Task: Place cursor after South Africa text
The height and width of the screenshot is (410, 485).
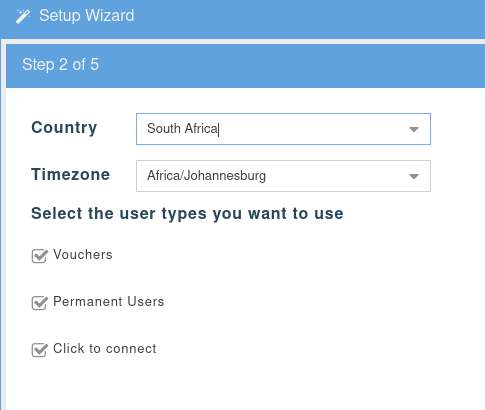Action: [x=219, y=129]
